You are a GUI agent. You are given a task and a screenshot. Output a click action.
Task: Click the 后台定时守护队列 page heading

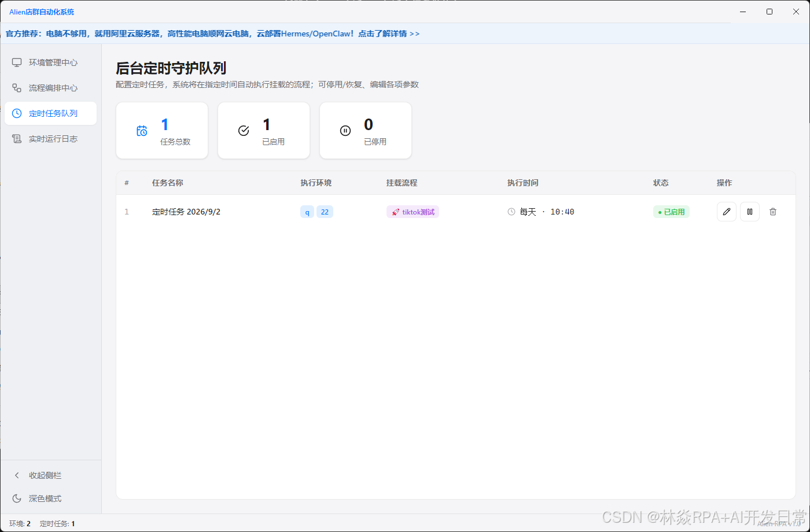[171, 68]
